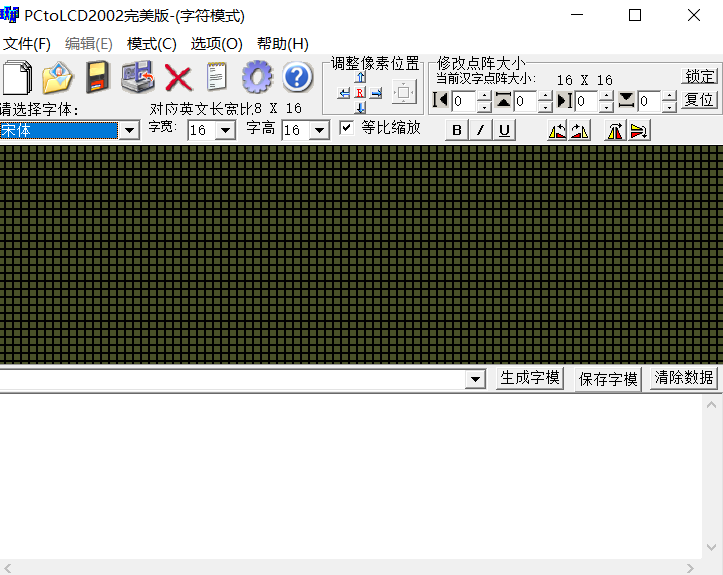723x575 pixels.
Task: Shift pixels right with the right arrow
Action: (x=376, y=93)
